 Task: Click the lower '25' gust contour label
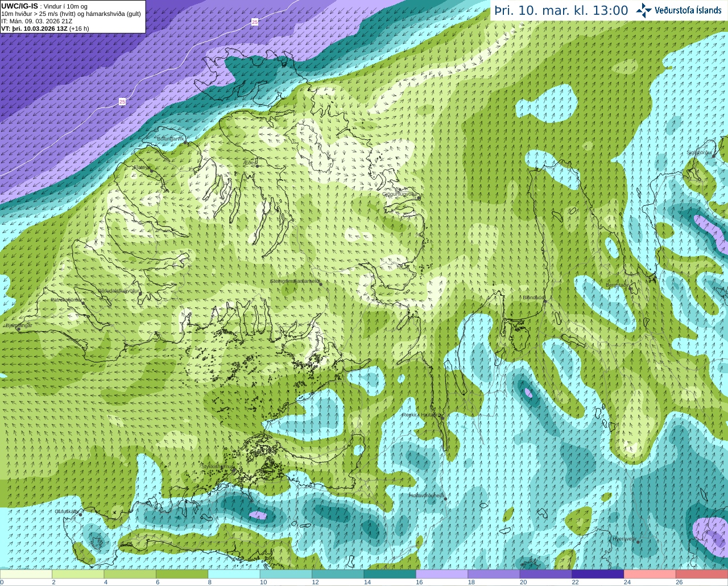[x=122, y=101]
